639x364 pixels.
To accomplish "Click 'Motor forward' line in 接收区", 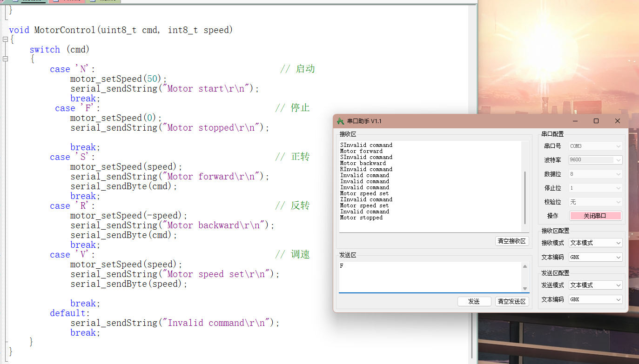I will point(361,151).
